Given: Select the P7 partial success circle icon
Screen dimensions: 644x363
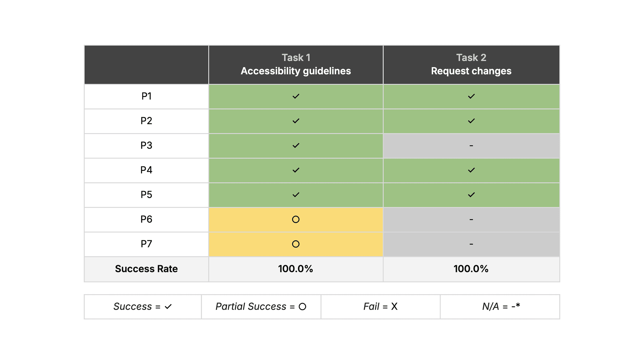Looking at the screenshot, I should pos(296,244).
